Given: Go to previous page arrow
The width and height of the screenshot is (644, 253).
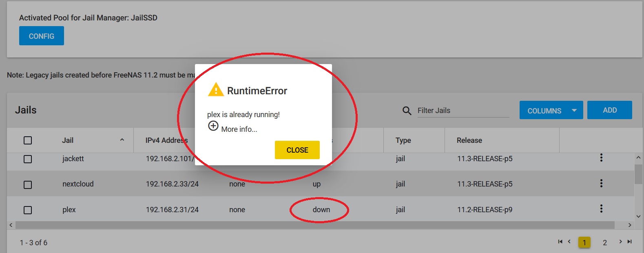Looking at the screenshot, I should (569, 242).
